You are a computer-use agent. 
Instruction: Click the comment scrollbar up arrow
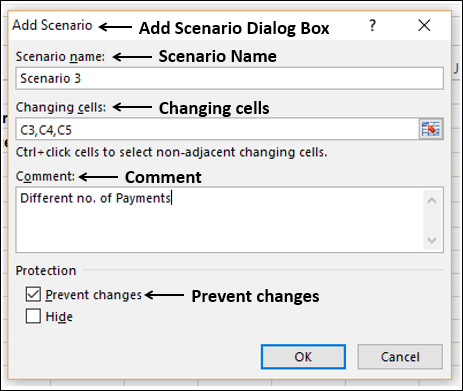point(432,200)
